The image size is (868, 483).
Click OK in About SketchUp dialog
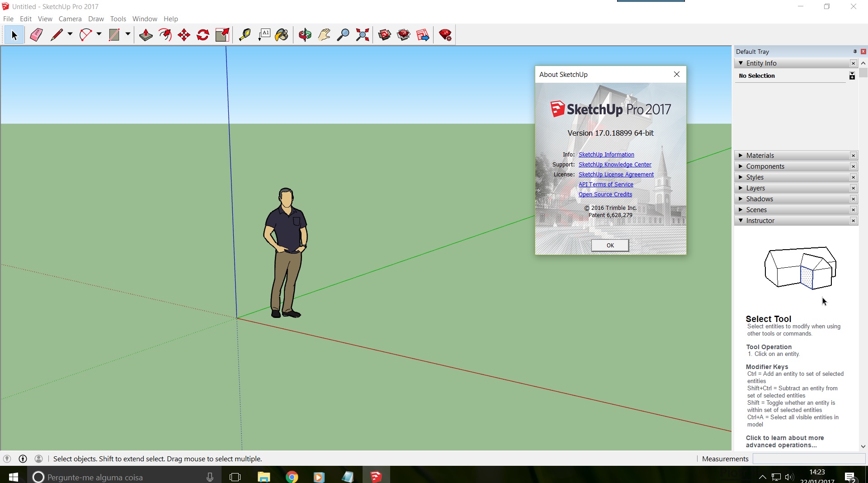(x=610, y=245)
